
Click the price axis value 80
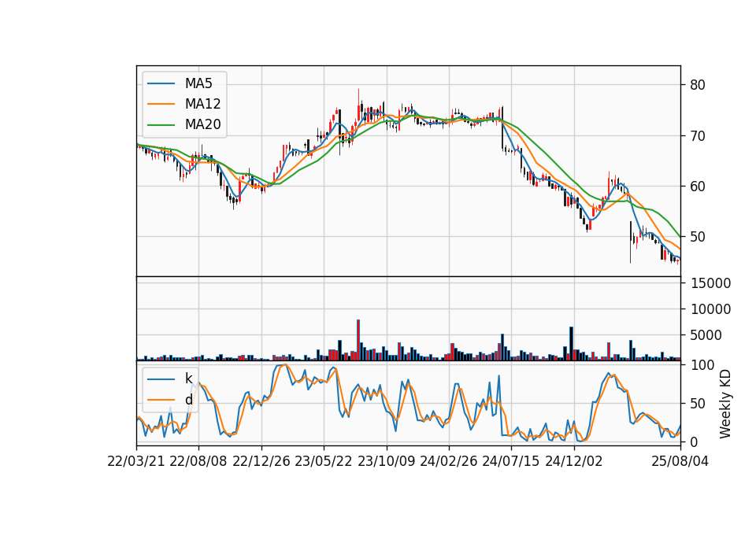point(698,85)
